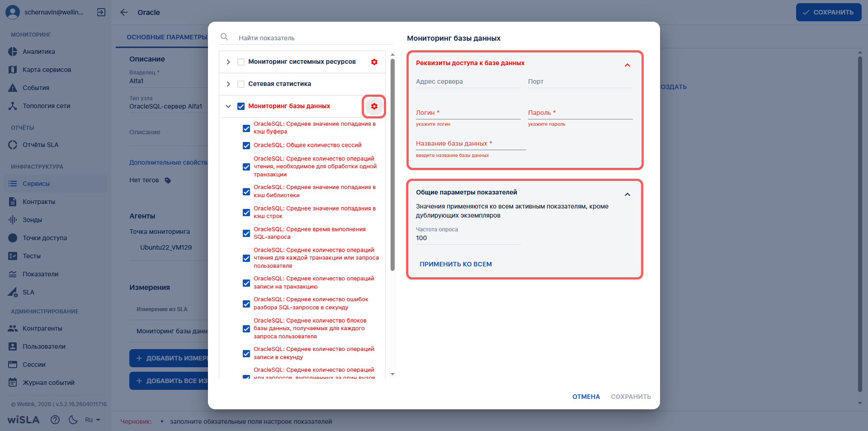Click the Пароль field

580,113
